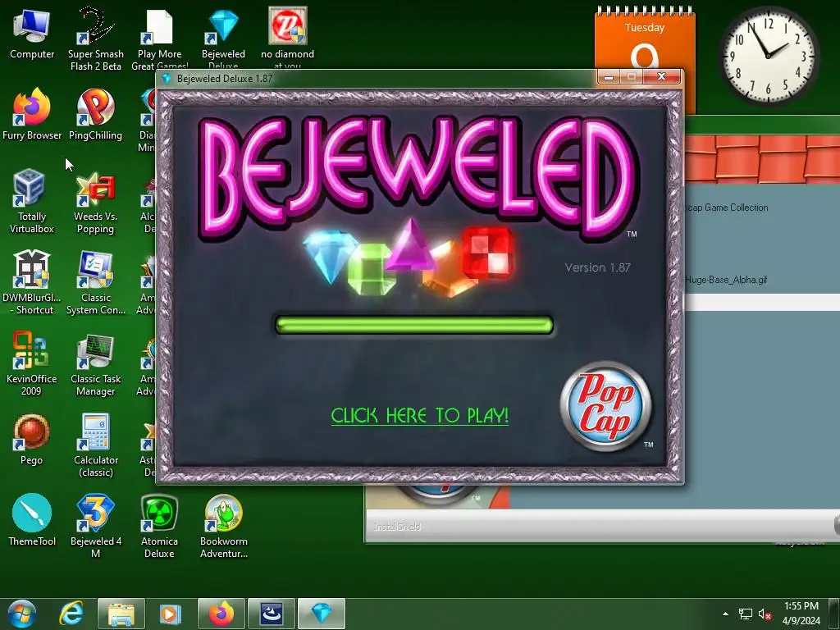Select the 'no diamond' desktop icon

287,39
